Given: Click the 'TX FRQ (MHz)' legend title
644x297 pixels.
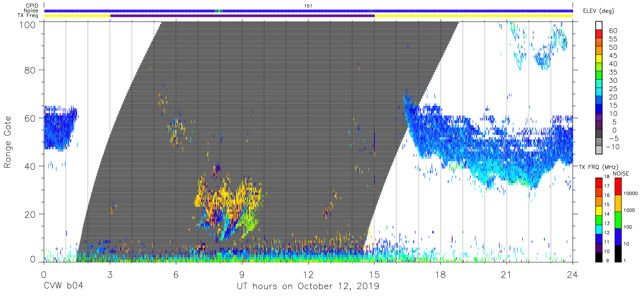Looking at the screenshot, I should 597,167.
